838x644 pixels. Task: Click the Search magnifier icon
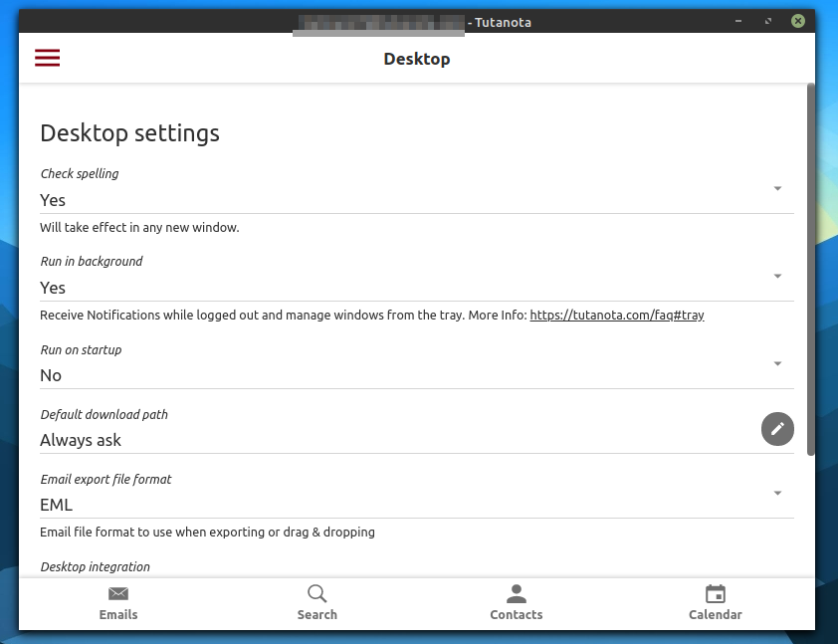pyautogui.click(x=316, y=594)
